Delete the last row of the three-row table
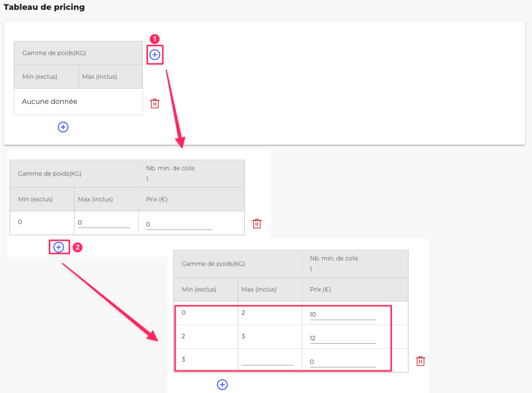This screenshot has height=393, width=532. (x=420, y=361)
